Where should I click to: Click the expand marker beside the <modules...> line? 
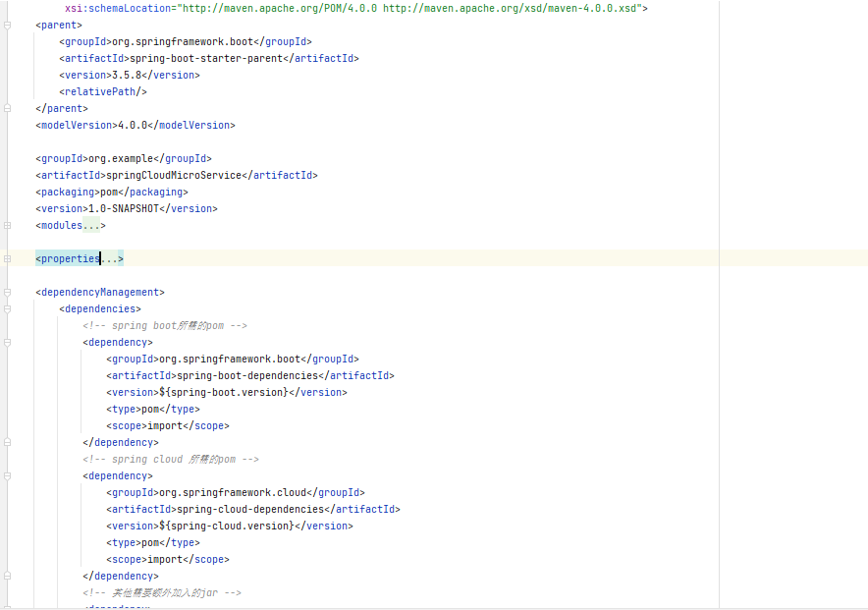(7, 225)
